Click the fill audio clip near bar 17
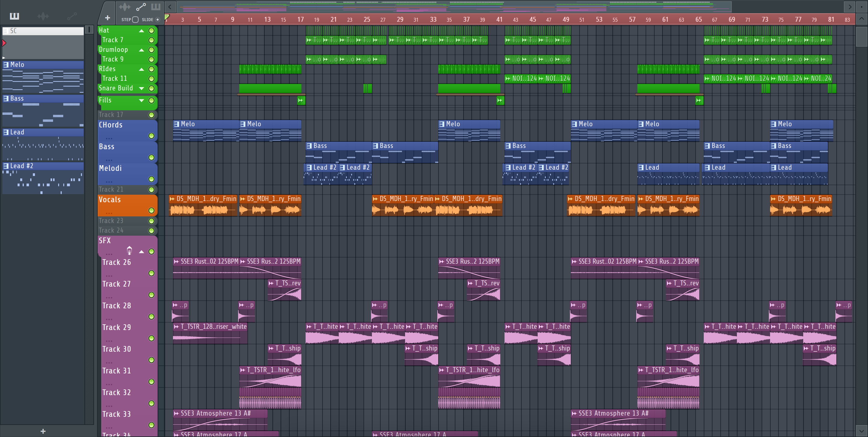Viewport: 868px width, 437px height. pyautogui.click(x=301, y=100)
